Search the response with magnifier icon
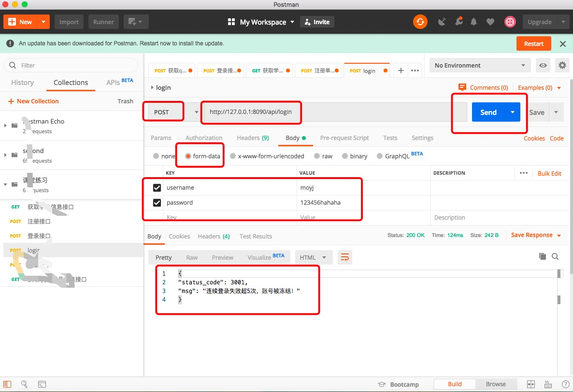 (555, 256)
